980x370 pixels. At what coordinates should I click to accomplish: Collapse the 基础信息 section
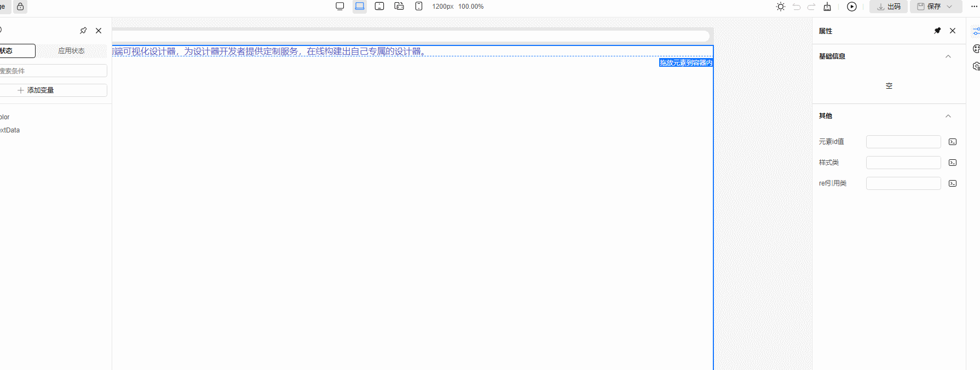pos(948,56)
